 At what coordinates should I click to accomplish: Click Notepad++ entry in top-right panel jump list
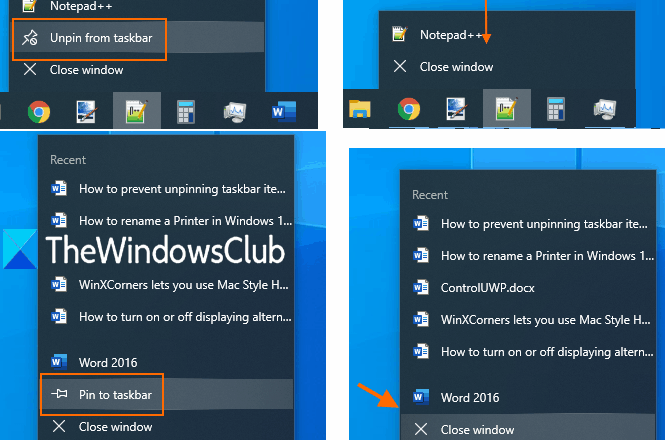tap(507, 35)
